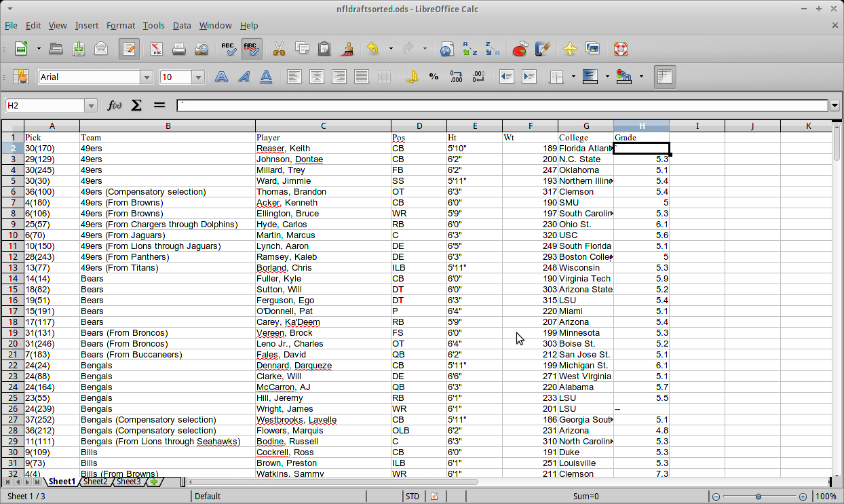Screen dimensions: 844x504
Task: Open the Function Wizard icon
Action: point(115,105)
